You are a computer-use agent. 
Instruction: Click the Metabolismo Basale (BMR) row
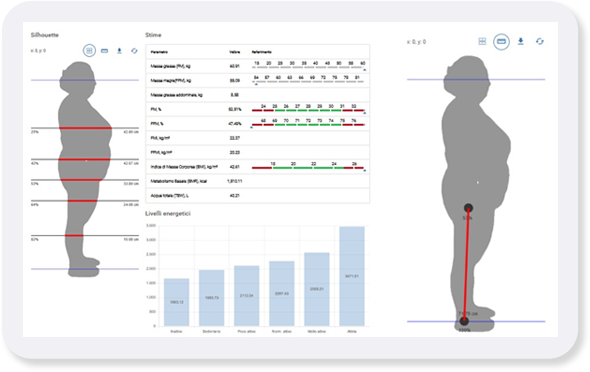click(x=258, y=181)
